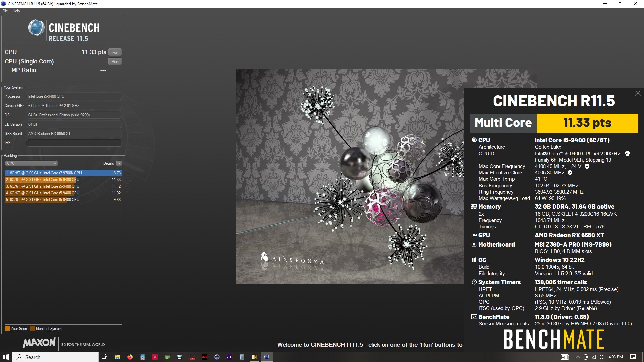
Task: Open purple CPU chip taskbar icon
Action: [229, 357]
